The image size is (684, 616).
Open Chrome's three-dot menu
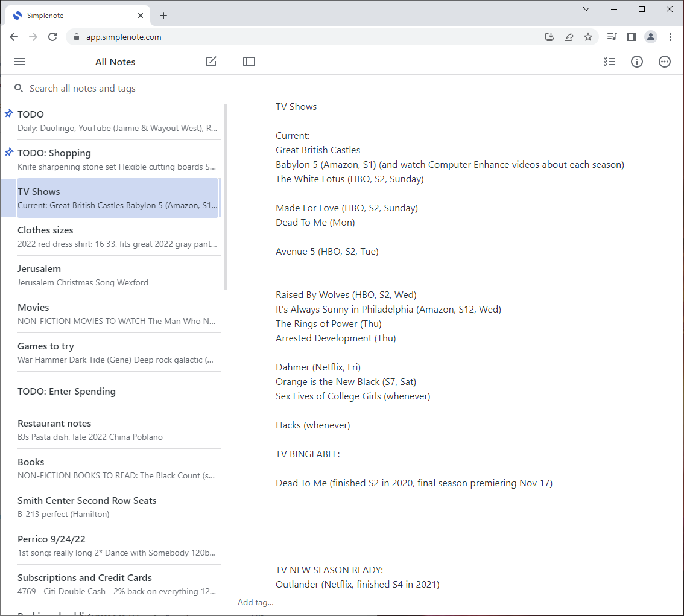pyautogui.click(x=671, y=37)
